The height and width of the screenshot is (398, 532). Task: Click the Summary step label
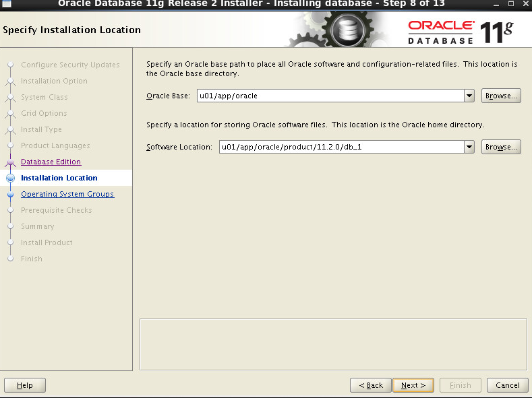point(37,226)
